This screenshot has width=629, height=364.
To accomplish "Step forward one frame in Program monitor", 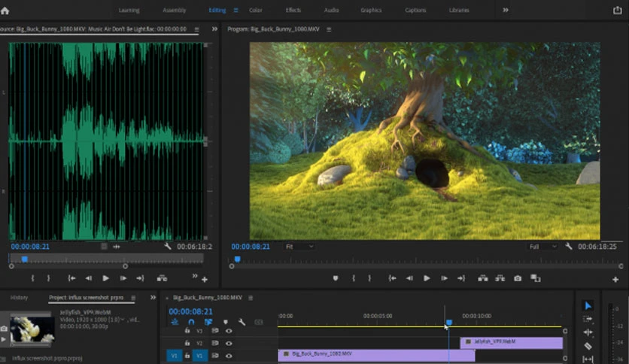I will tap(444, 278).
